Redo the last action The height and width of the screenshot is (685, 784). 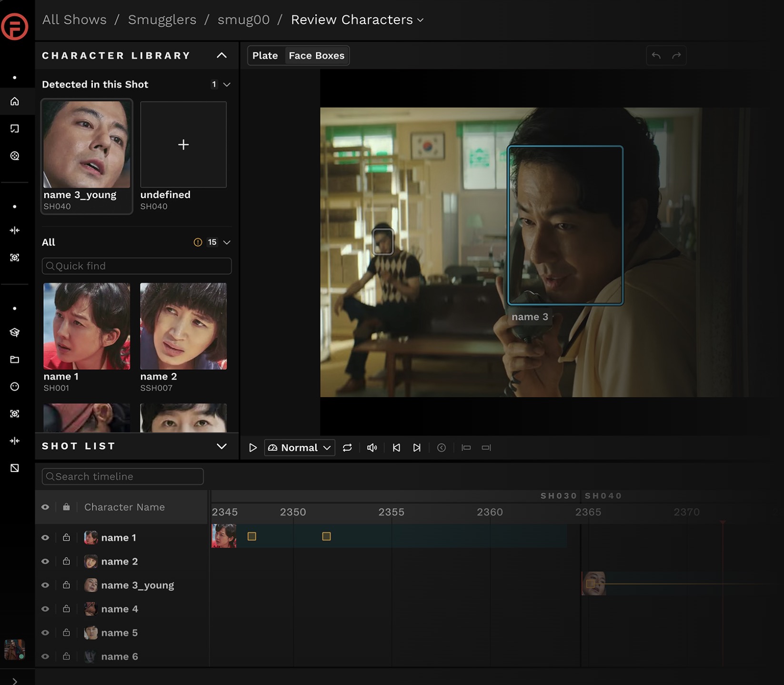coord(676,56)
